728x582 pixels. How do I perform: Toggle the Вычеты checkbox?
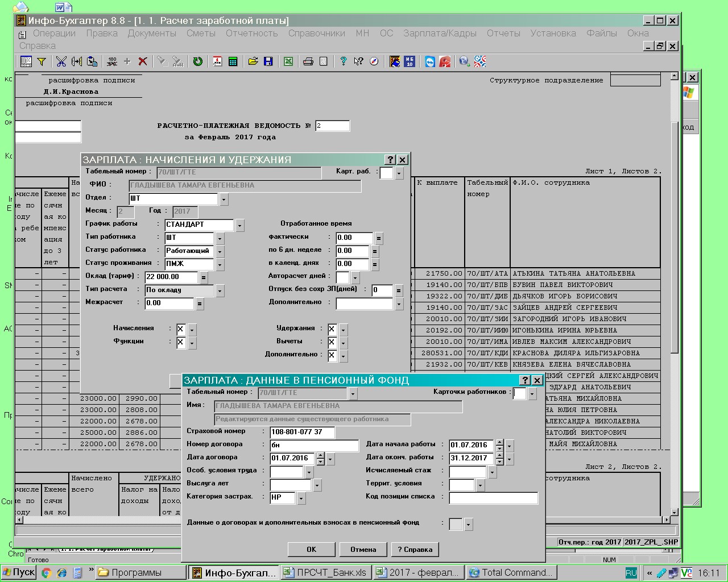point(332,342)
